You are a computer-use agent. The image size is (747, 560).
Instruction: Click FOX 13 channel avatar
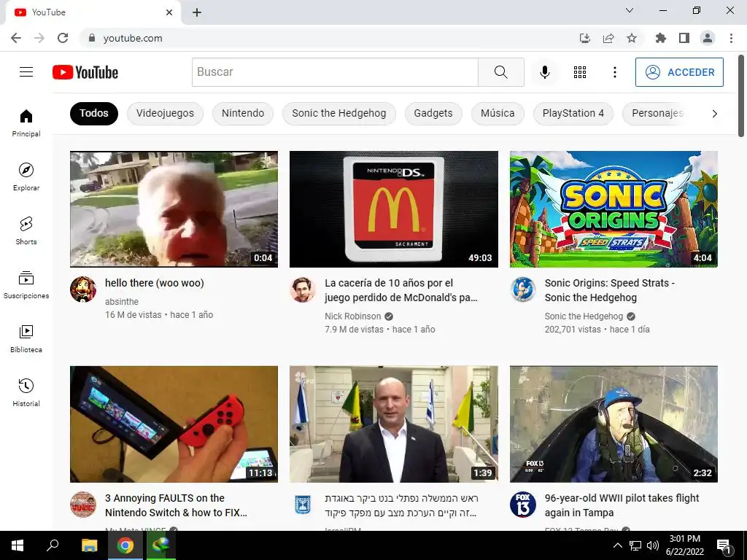pyautogui.click(x=523, y=505)
